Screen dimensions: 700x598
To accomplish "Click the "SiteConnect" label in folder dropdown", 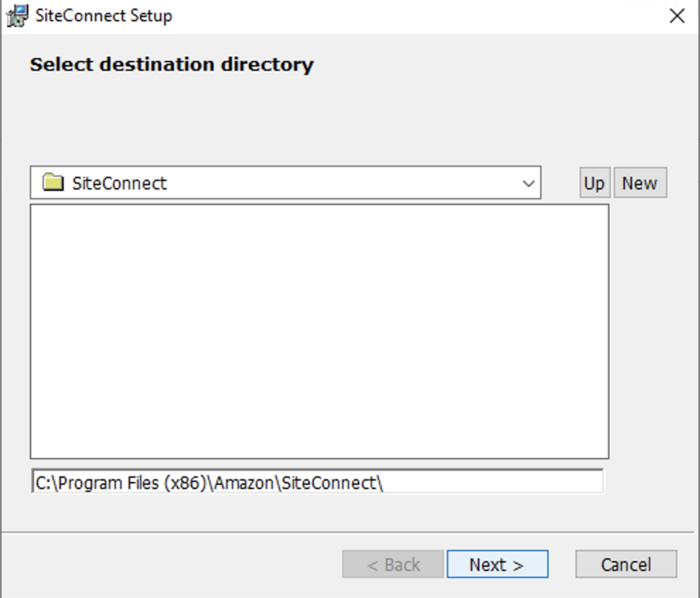I will click(120, 183).
